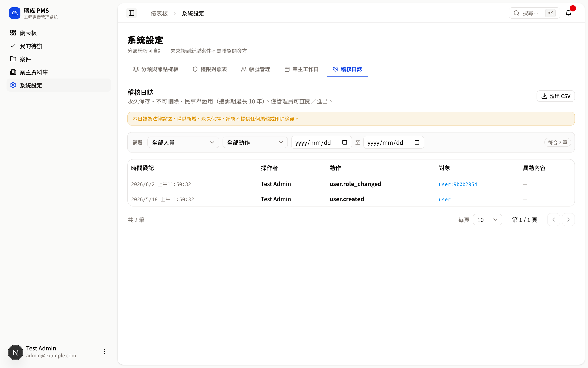Open calendar picker for end date
The width and height of the screenshot is (588, 368).
click(417, 142)
